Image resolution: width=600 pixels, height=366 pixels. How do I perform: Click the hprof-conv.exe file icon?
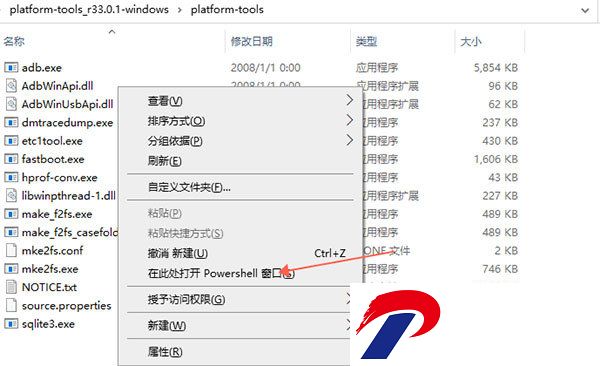pos(11,177)
